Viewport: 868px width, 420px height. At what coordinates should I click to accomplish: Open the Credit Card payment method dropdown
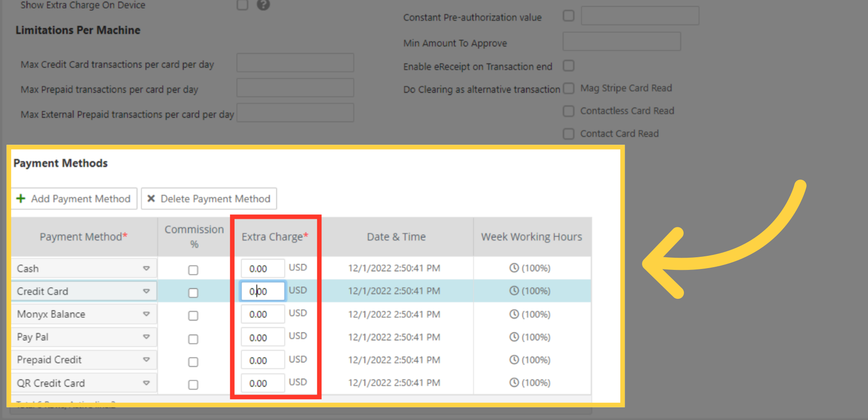click(146, 291)
